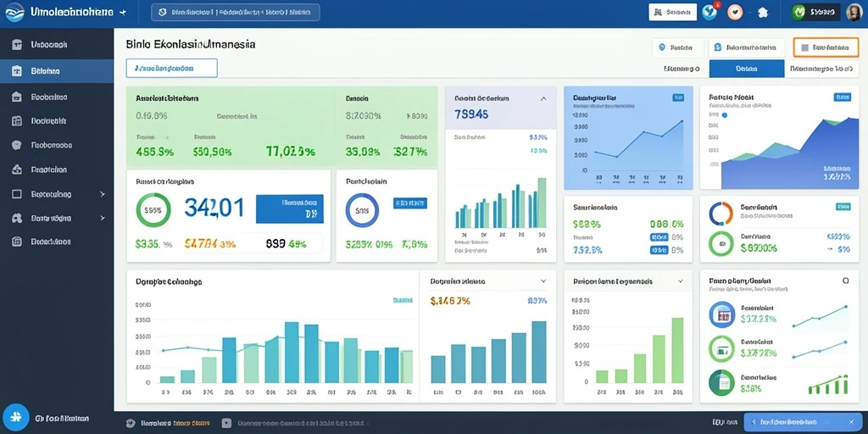Click the green progress ring beside 34201
Image resolution: width=868 pixels, height=434 pixels.
[x=153, y=210]
